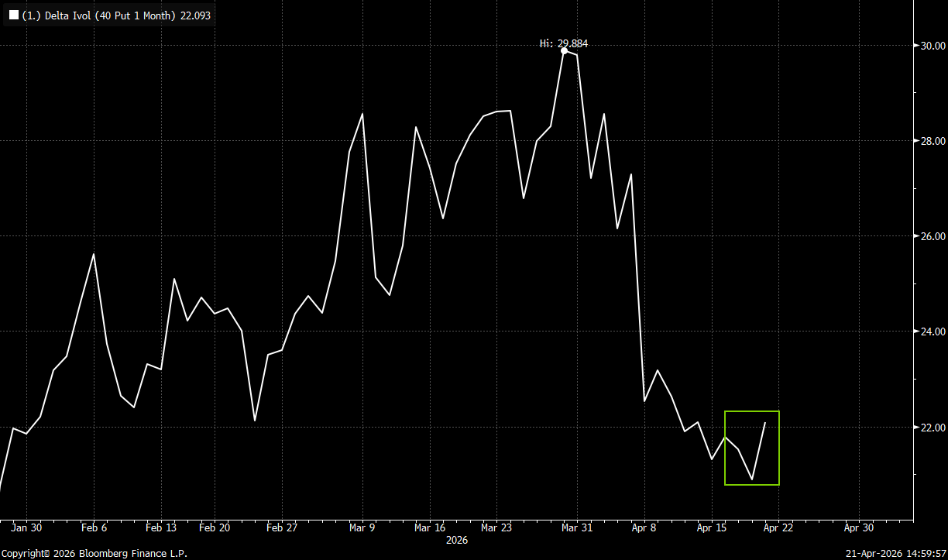Click the 24.00 y-axis value
Image resolution: width=948 pixels, height=560 pixels.
click(933, 332)
